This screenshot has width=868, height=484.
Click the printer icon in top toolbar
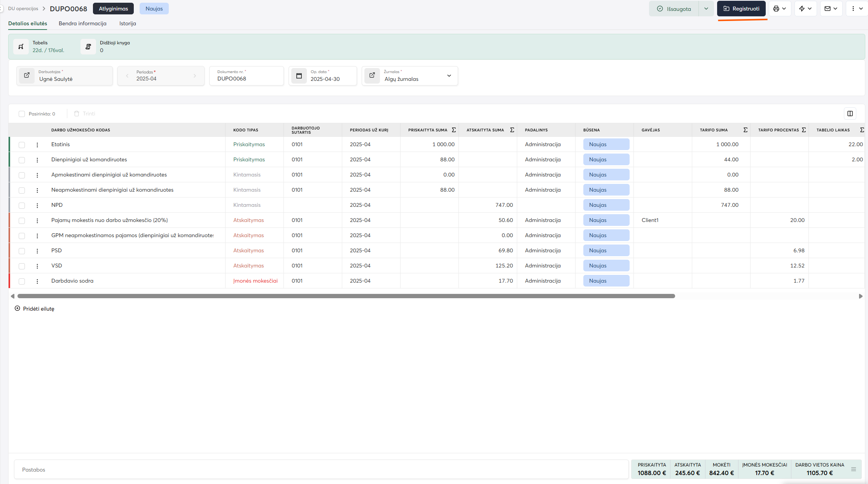776,9
